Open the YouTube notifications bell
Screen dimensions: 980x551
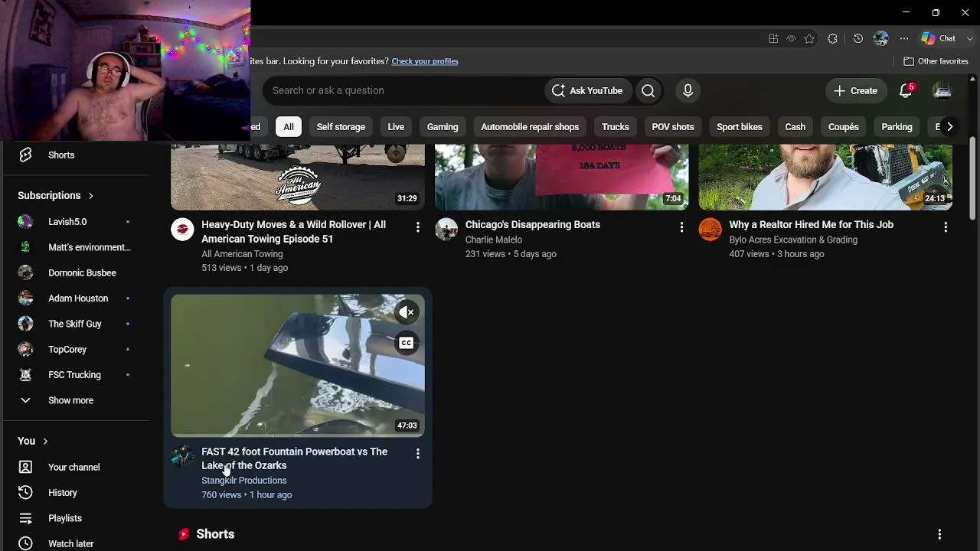[x=906, y=90]
